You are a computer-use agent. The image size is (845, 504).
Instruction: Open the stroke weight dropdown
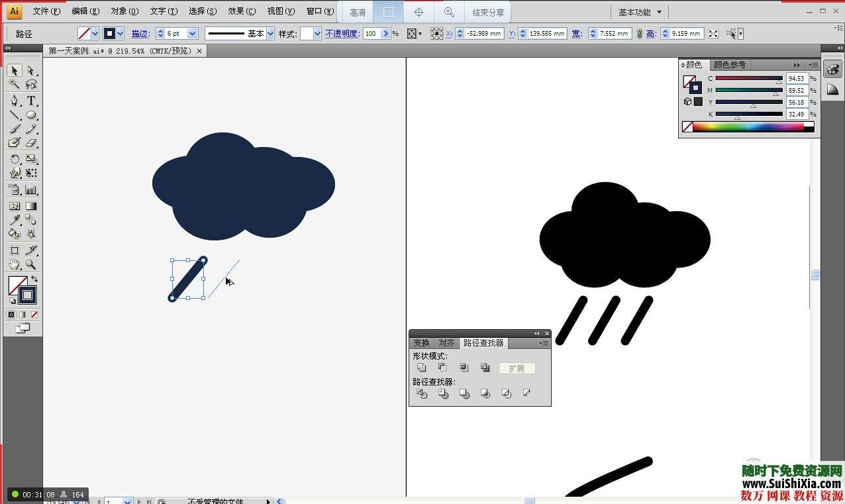192,34
